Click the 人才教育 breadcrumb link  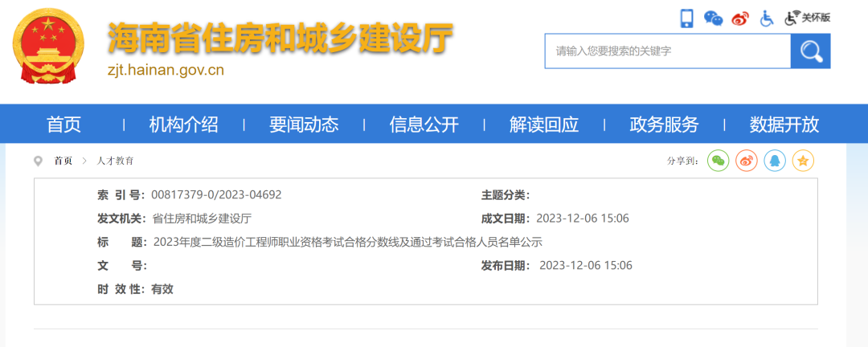(x=116, y=161)
